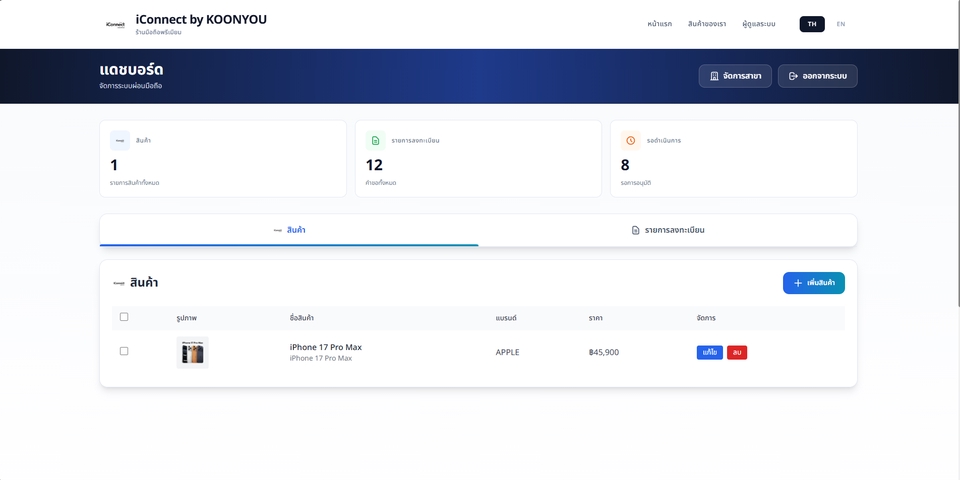Click the iPhone 17 Pro Max product name
The image size is (960, 480).
pos(325,347)
